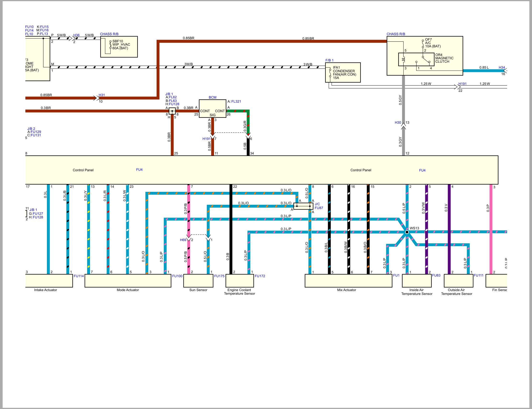Open the FL321 connector link

pyautogui.click(x=236, y=101)
